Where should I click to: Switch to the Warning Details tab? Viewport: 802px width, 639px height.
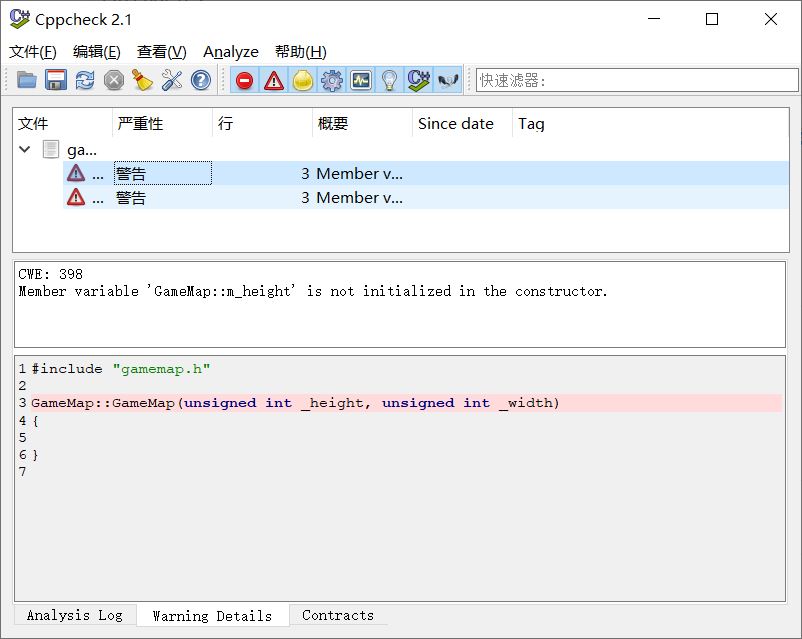[x=212, y=615]
